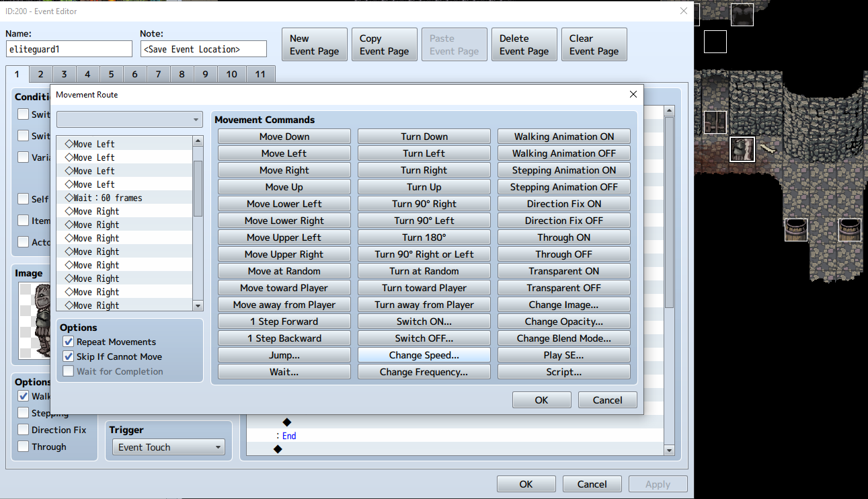
Task: Open the Wait... command dialog
Action: [x=284, y=372]
